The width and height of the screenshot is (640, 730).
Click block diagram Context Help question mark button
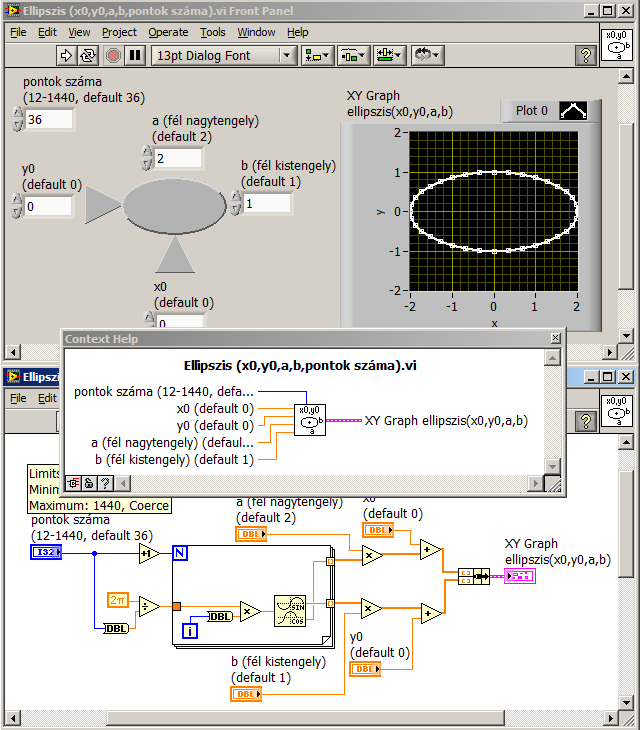[586, 422]
